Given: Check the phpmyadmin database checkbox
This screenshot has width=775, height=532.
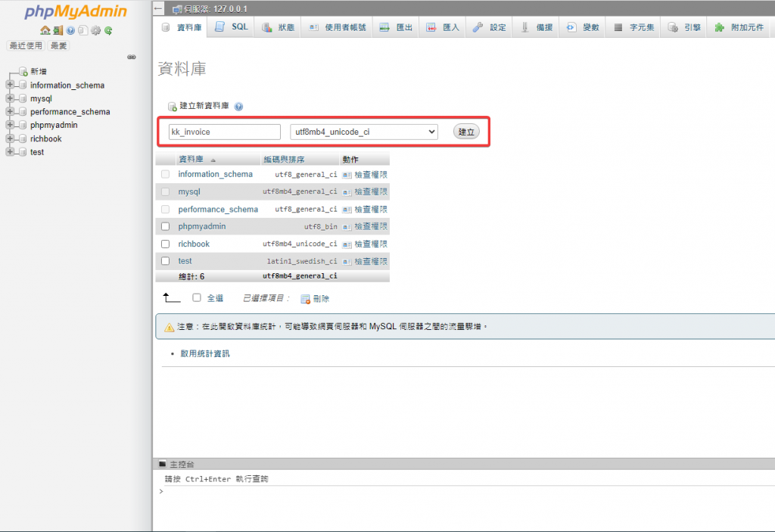Looking at the screenshot, I should tap(165, 226).
